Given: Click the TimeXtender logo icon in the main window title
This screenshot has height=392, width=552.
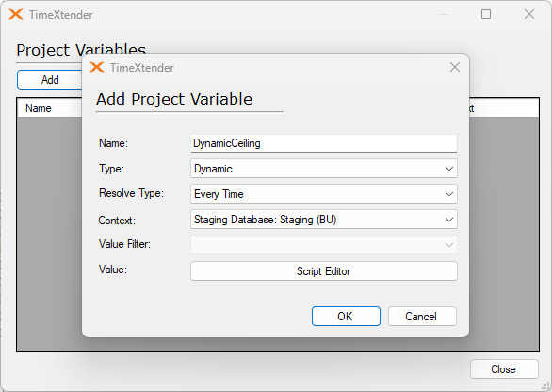Looking at the screenshot, I should click(16, 14).
